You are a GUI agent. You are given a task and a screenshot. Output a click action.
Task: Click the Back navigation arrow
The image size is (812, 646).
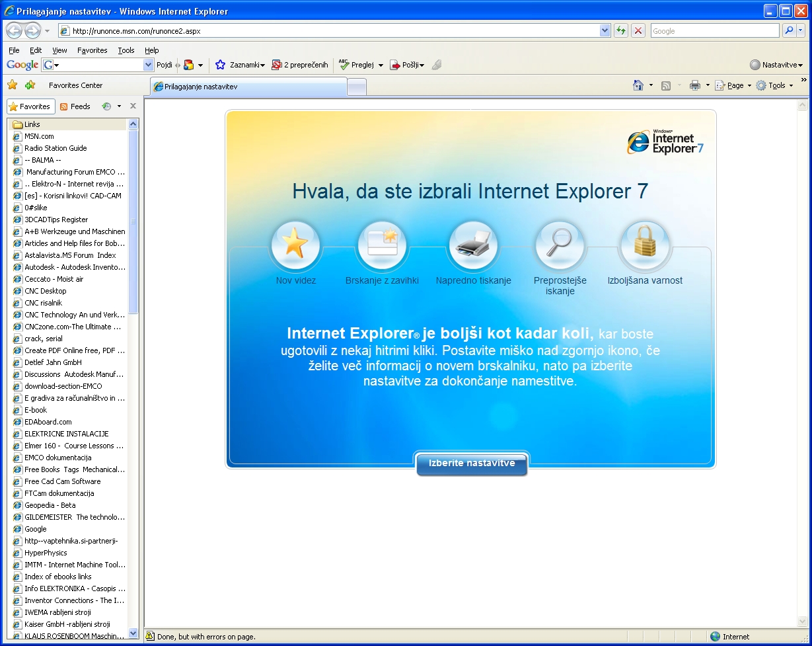pyautogui.click(x=14, y=30)
